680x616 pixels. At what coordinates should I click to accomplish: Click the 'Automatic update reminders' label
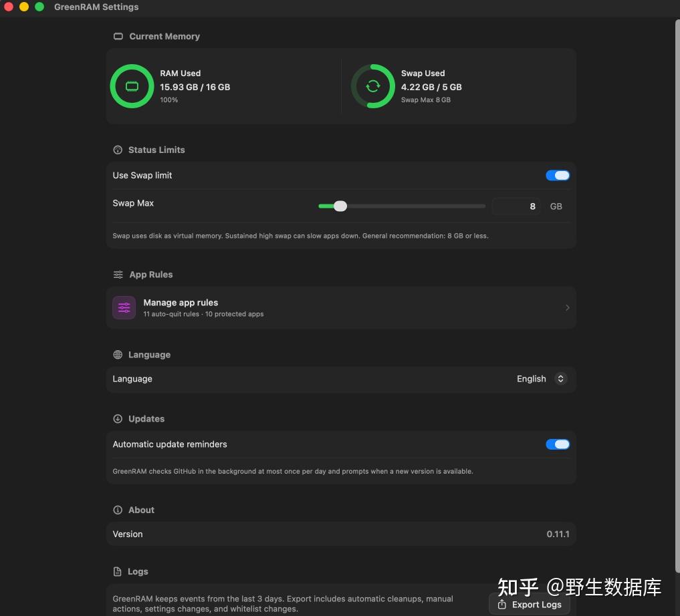click(x=170, y=444)
